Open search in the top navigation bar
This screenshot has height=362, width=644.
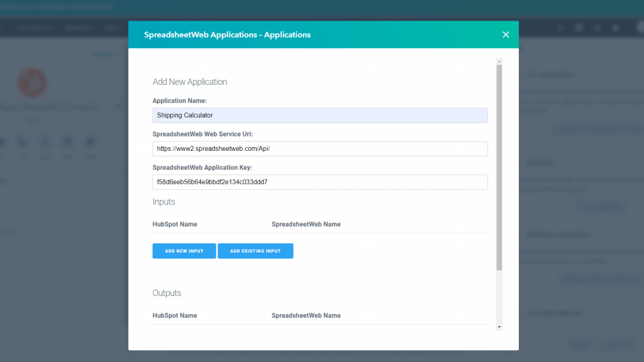560,28
